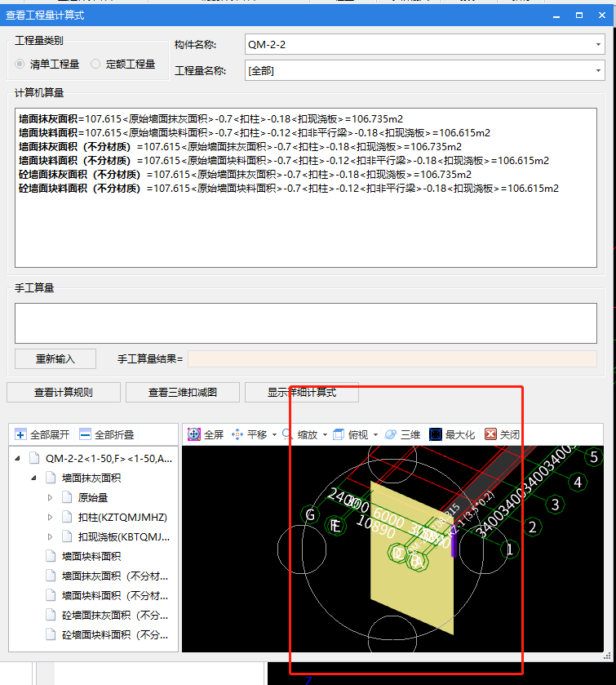
Task: Select the QM-2-2<1-50,F> root item
Action: coord(109,458)
